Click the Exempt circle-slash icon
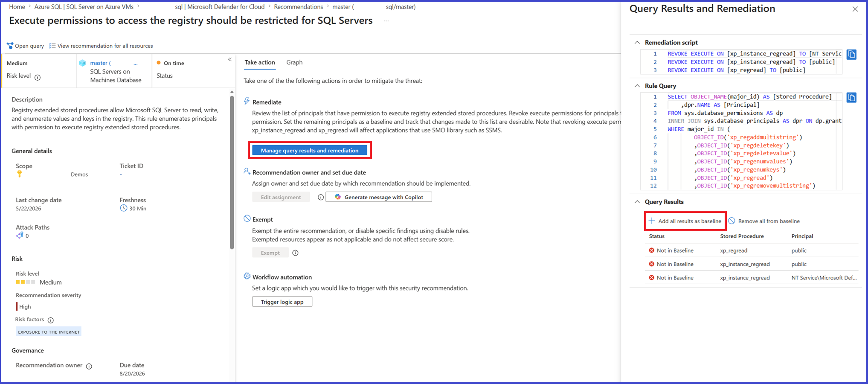 pos(247,218)
